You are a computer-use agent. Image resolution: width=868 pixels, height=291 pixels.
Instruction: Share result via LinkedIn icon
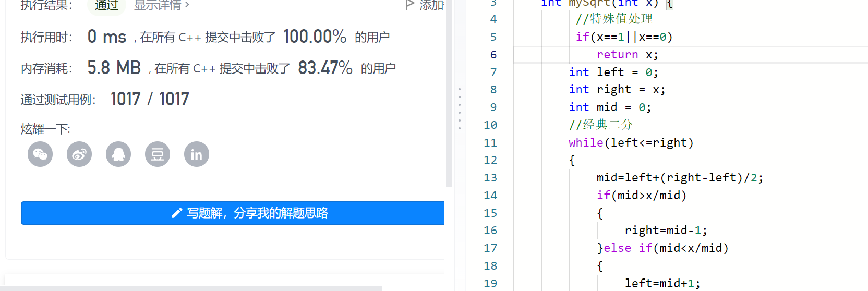click(x=197, y=154)
